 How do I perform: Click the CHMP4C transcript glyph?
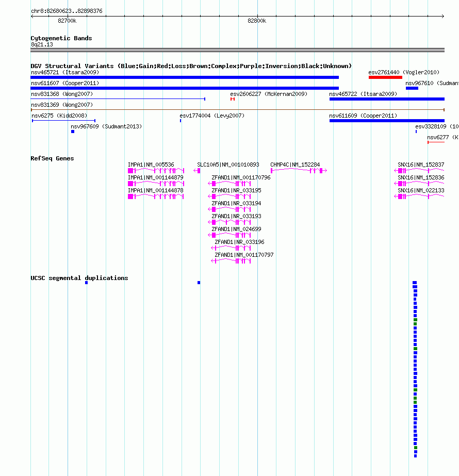click(299, 171)
